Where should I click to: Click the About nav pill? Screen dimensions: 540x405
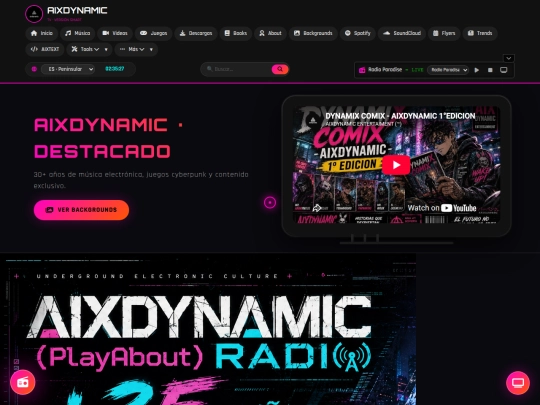click(270, 33)
